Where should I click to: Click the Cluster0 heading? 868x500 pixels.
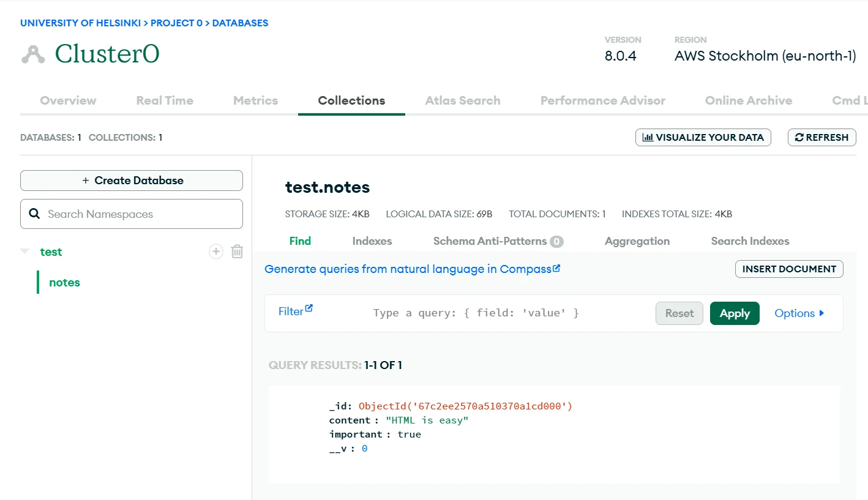point(107,54)
